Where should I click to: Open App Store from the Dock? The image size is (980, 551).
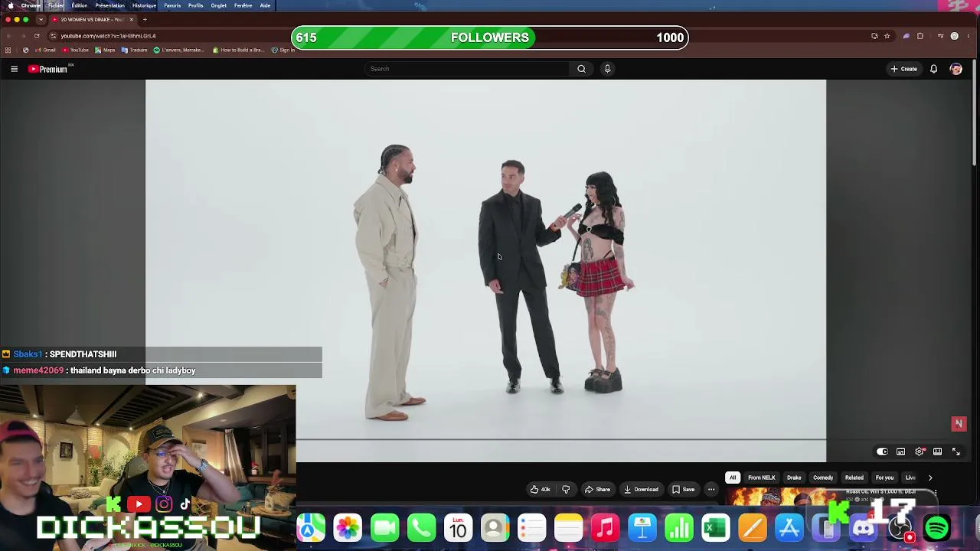[789, 528]
